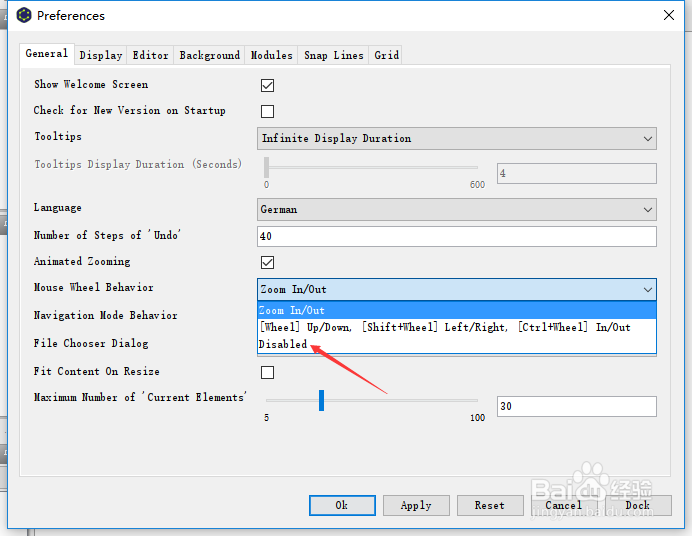Select the Disabled mouse wheel option
This screenshot has height=536, width=692.
tap(457, 344)
